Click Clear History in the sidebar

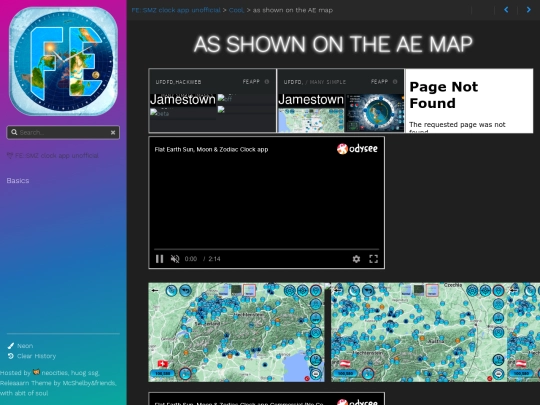click(36, 356)
